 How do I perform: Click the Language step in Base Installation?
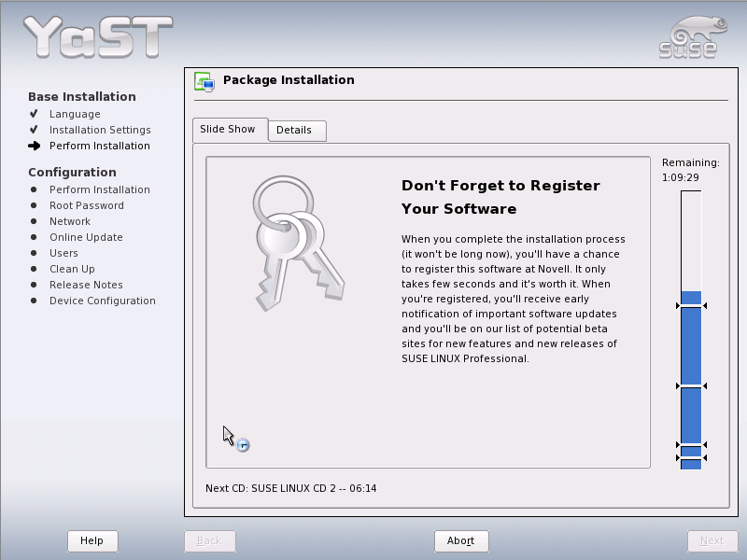point(75,114)
